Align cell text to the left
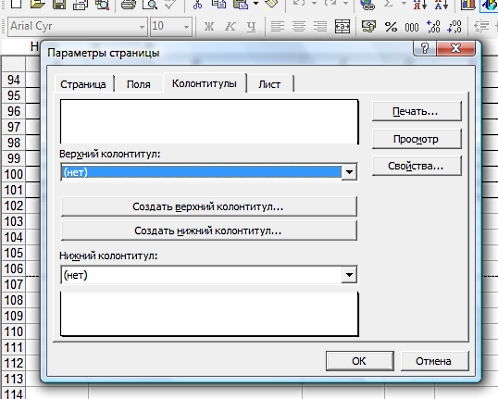The width and height of the screenshot is (498, 399). pos(277,26)
